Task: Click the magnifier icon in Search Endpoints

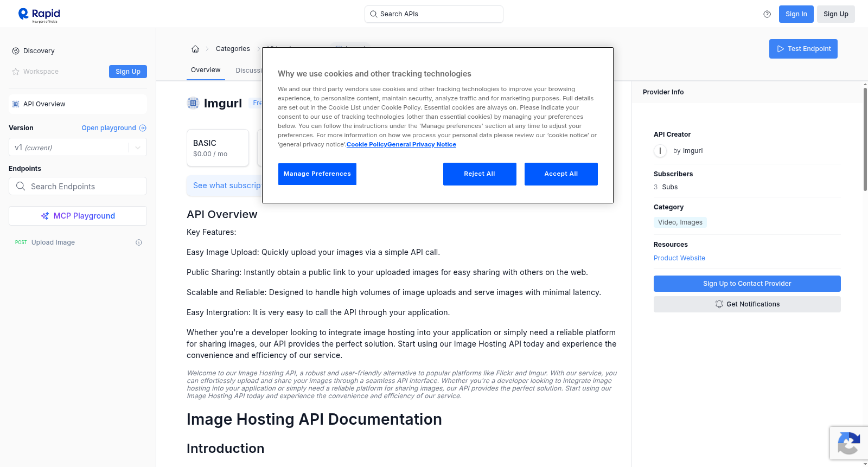Action: tap(21, 186)
